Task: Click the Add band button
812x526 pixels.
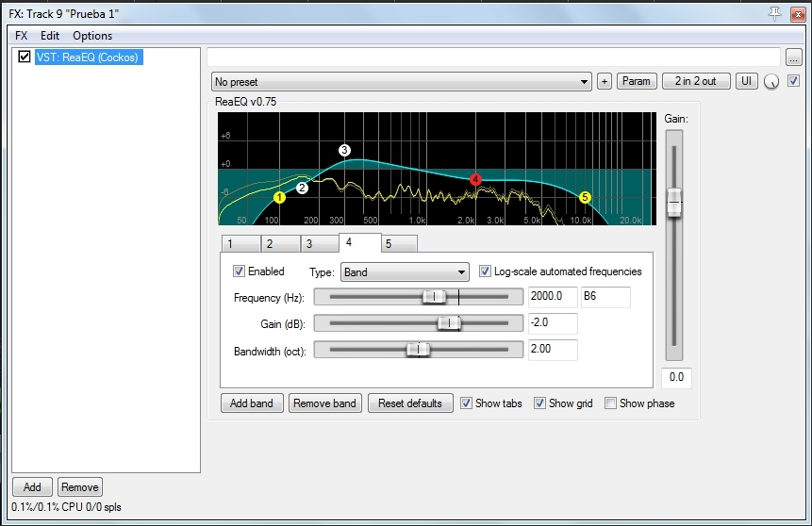Action: click(252, 403)
